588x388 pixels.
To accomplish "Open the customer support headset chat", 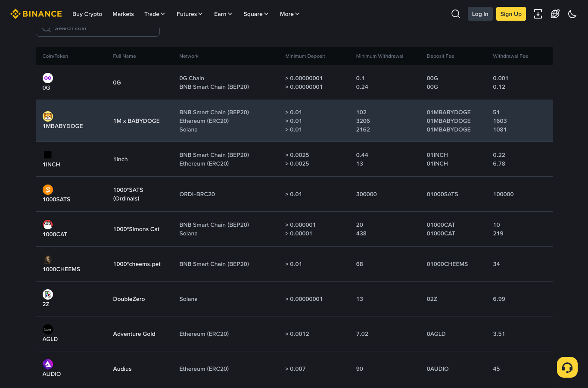I will pyautogui.click(x=567, y=367).
